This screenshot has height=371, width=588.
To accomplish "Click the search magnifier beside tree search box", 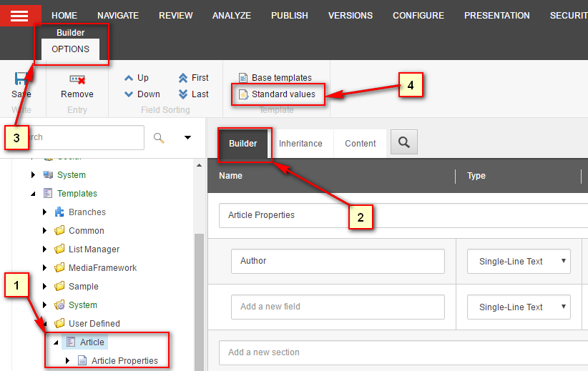I will coord(159,138).
